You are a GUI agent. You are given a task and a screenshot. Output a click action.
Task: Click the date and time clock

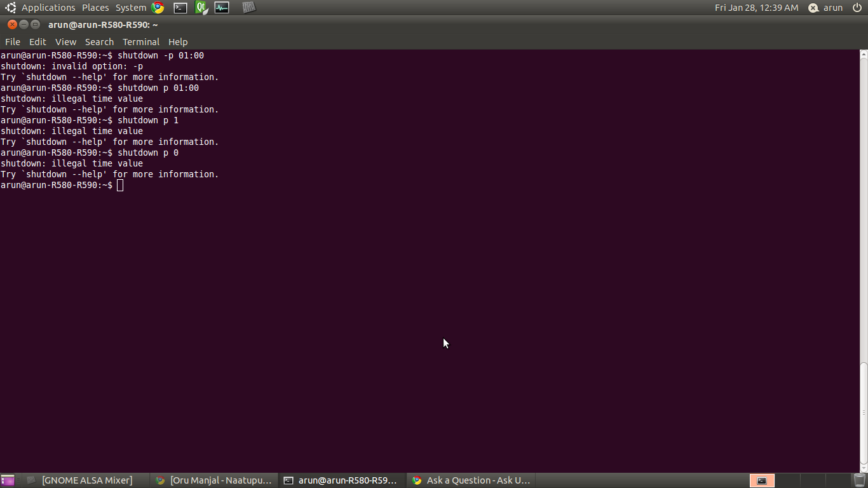pos(756,8)
